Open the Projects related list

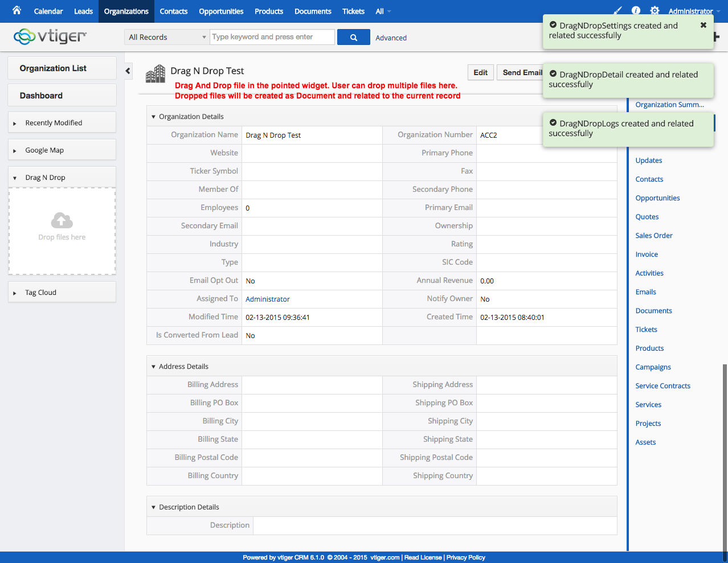(x=648, y=424)
